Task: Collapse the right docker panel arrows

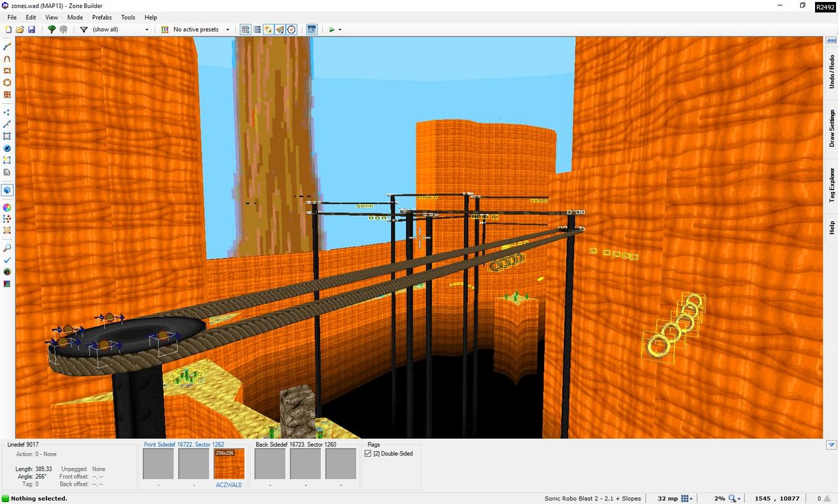Action: click(x=831, y=41)
